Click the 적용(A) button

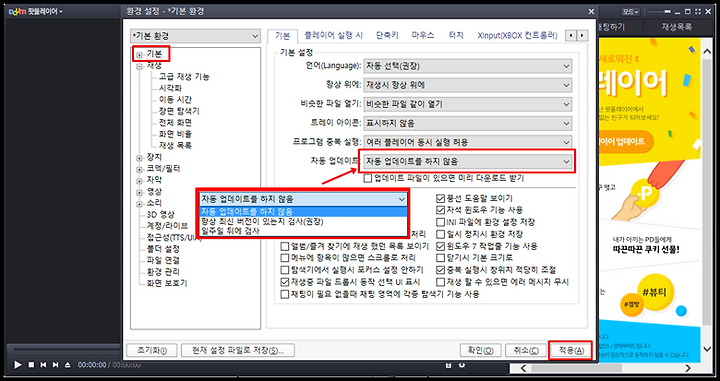click(571, 351)
